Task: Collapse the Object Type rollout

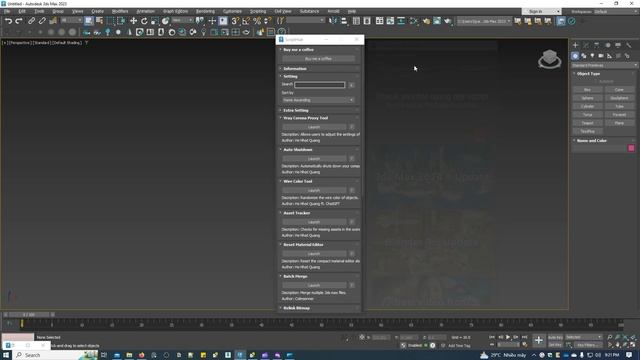Action: (588, 74)
